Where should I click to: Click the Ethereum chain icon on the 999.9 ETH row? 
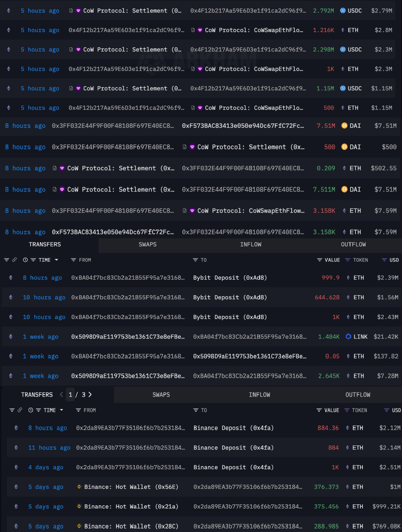[x=11, y=278]
